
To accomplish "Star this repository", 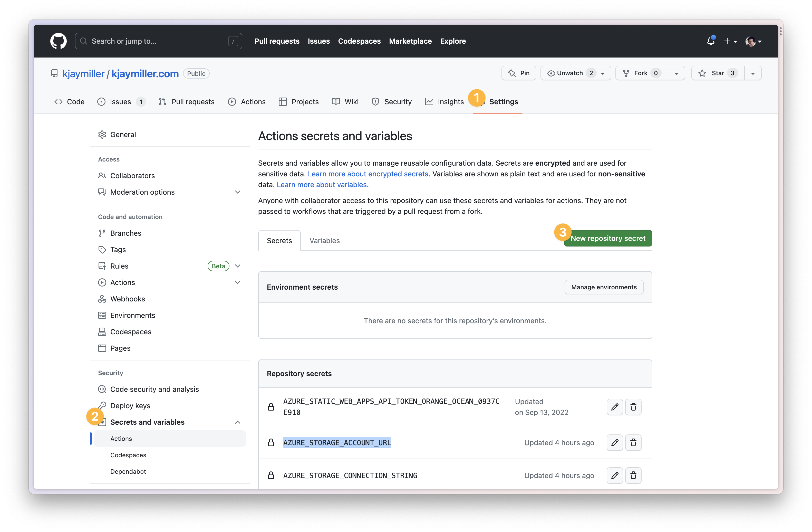I will pyautogui.click(x=718, y=73).
